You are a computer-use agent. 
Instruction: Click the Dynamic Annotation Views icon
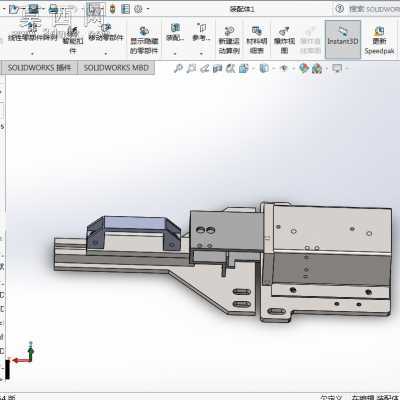pyautogui.click(x=230, y=69)
